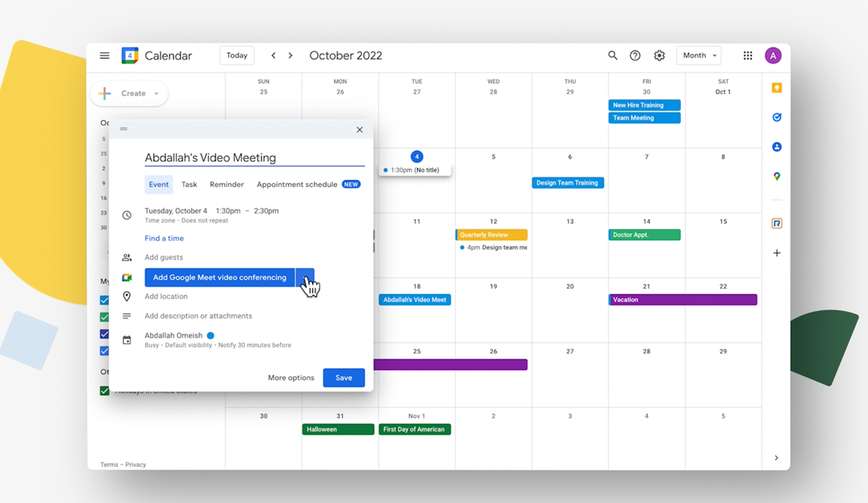Open Google Tasks in side panel
Screen dimensions: 868x503
coord(777,118)
